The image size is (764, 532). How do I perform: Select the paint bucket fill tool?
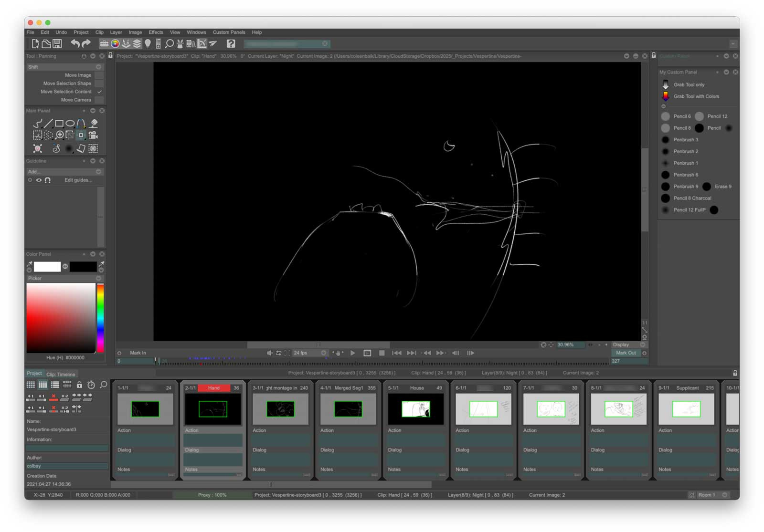[x=94, y=124]
